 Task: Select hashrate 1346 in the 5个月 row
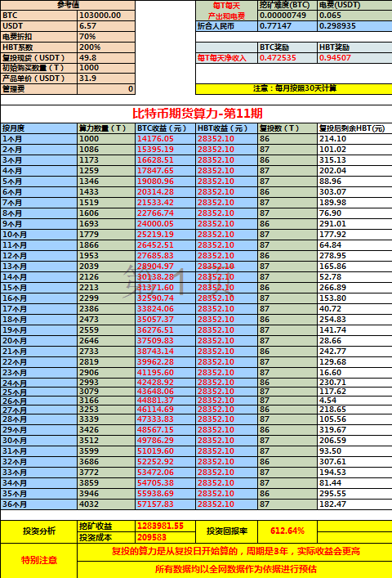click(106, 181)
